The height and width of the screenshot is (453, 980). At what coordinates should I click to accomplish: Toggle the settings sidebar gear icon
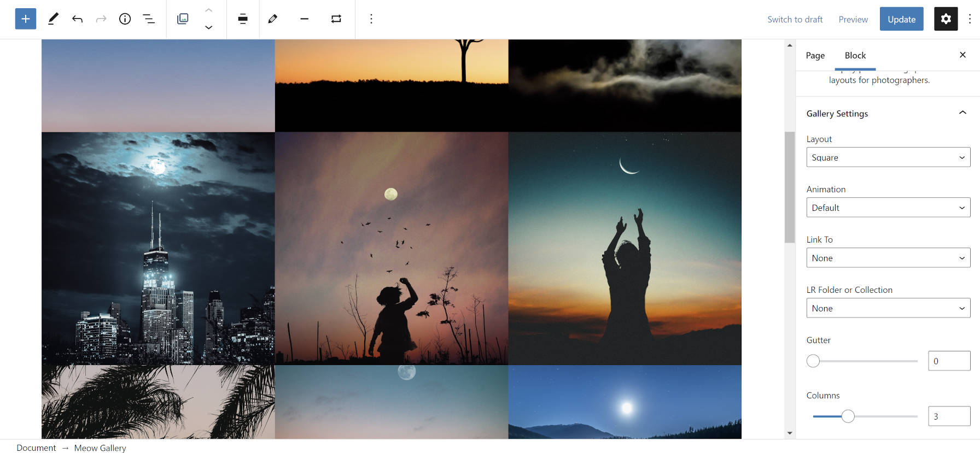(946, 19)
